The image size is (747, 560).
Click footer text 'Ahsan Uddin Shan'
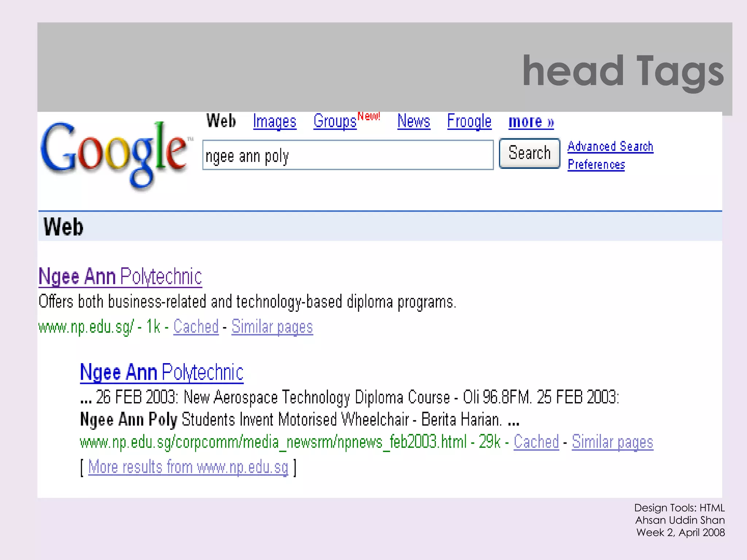click(x=680, y=520)
